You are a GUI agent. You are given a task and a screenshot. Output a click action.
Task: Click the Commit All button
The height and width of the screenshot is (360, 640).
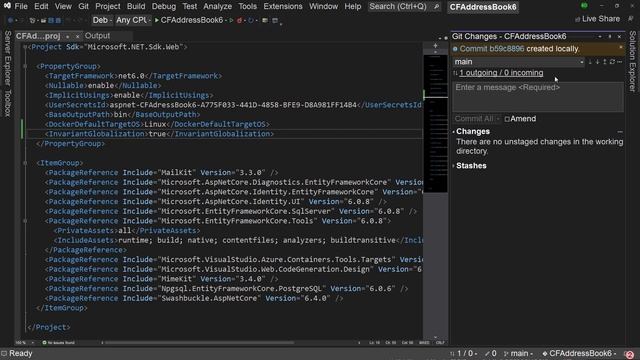474,119
